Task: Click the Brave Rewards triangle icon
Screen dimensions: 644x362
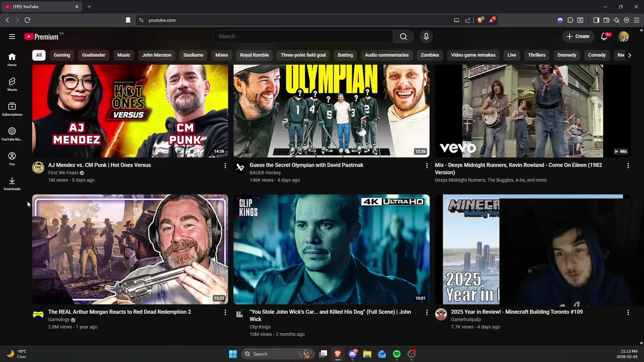Action: point(492,20)
